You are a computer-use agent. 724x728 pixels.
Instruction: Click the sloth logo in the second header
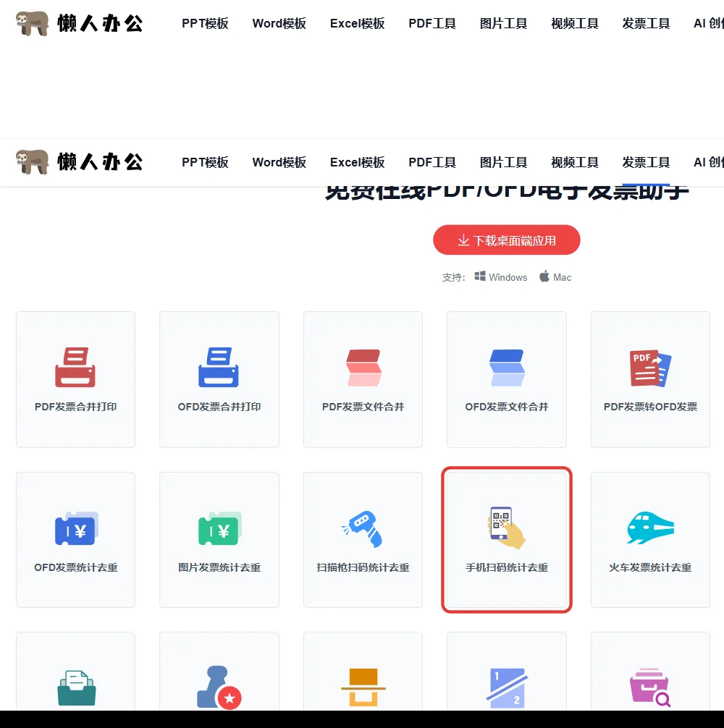click(32, 161)
